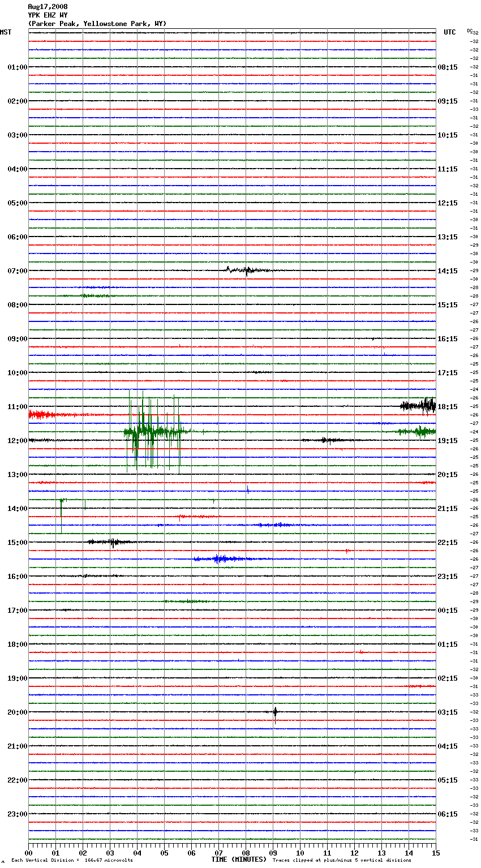Click the '00:15' UTC time label

click(448, 611)
